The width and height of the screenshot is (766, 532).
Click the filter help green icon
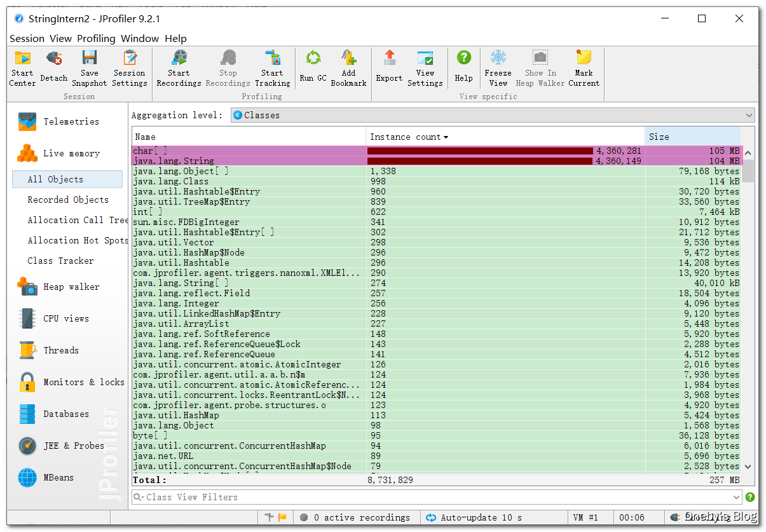[750, 497]
